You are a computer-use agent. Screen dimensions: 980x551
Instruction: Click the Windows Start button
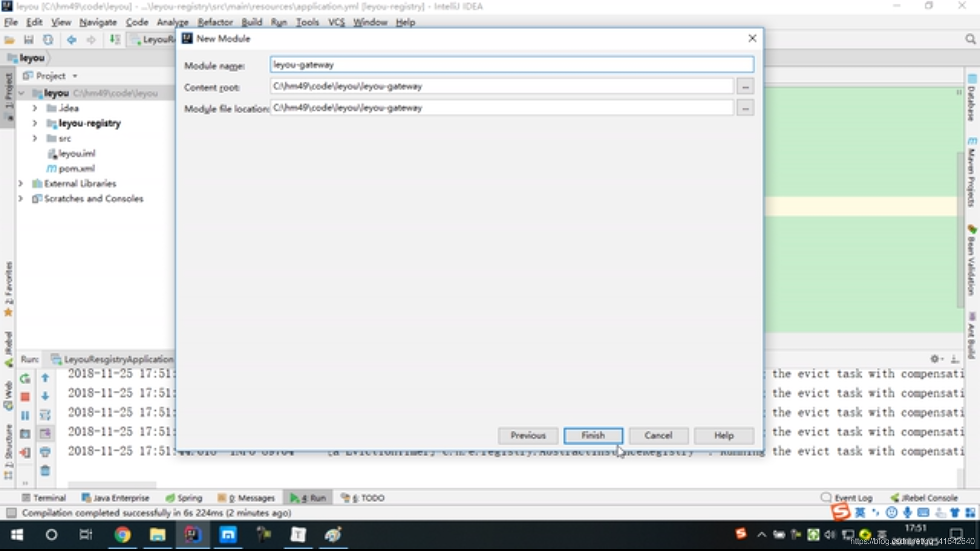tap(17, 535)
